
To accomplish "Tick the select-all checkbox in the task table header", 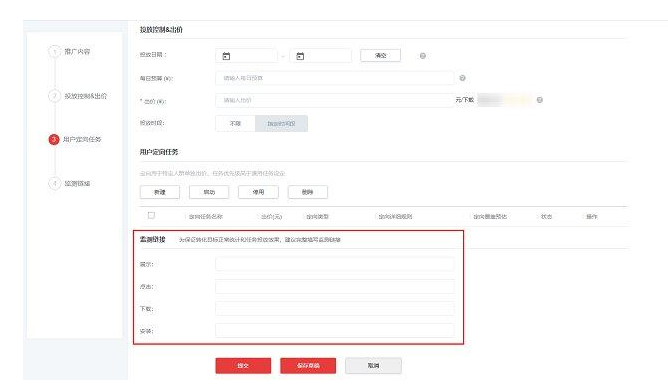I will (151, 215).
